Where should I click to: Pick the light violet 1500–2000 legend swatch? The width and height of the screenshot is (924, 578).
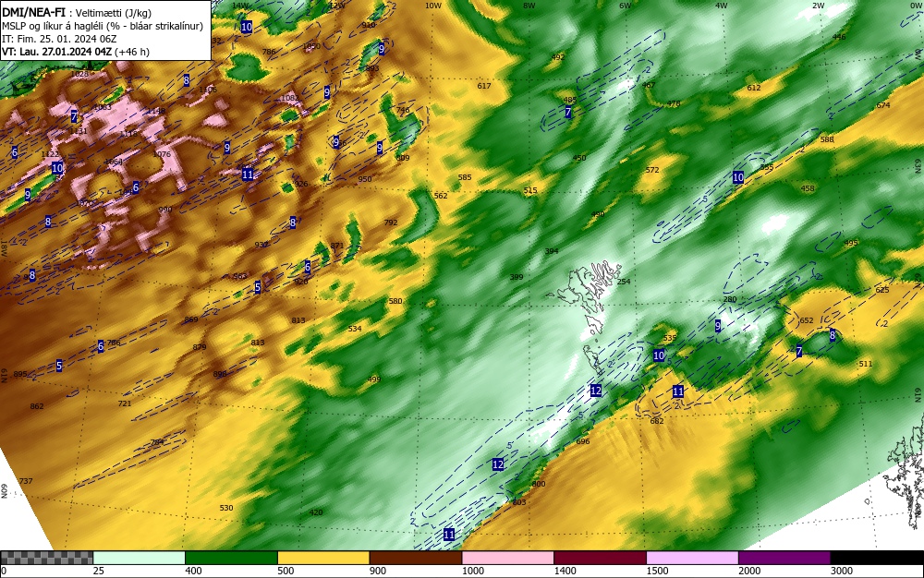[x=692, y=558]
